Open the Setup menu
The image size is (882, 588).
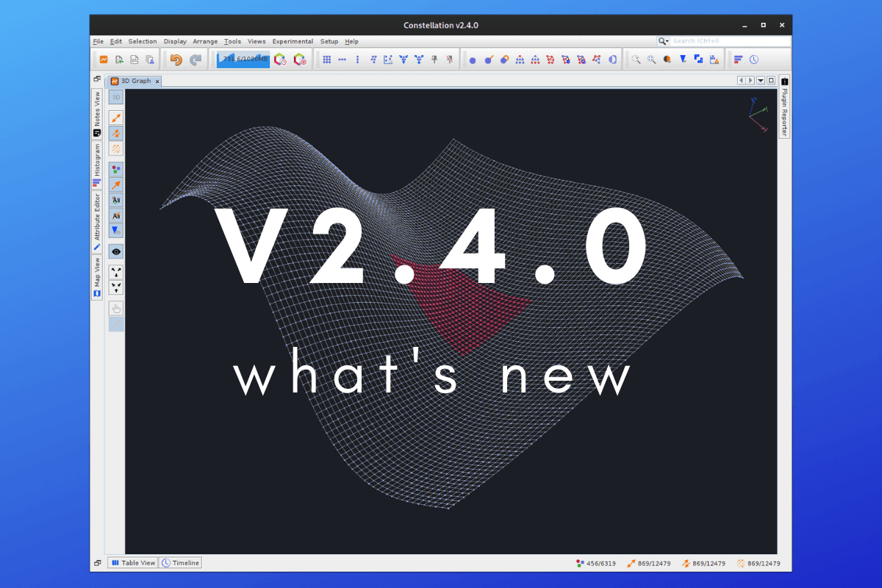pyautogui.click(x=329, y=41)
